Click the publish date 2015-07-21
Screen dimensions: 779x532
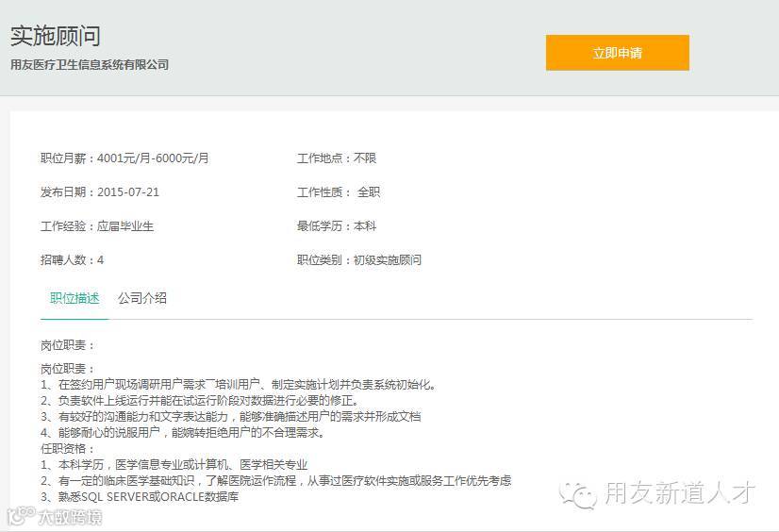(128, 192)
